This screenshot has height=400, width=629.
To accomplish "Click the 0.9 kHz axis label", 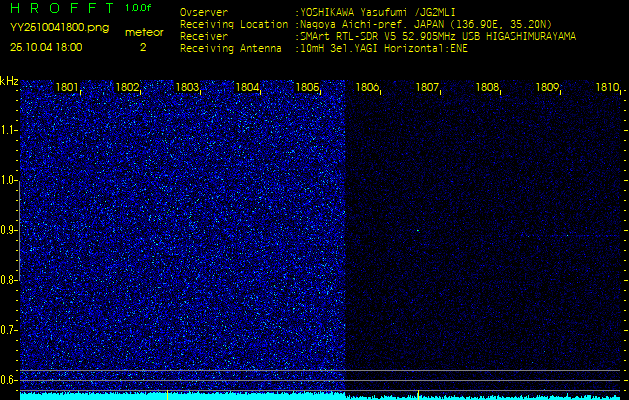I will pyautogui.click(x=8, y=230).
